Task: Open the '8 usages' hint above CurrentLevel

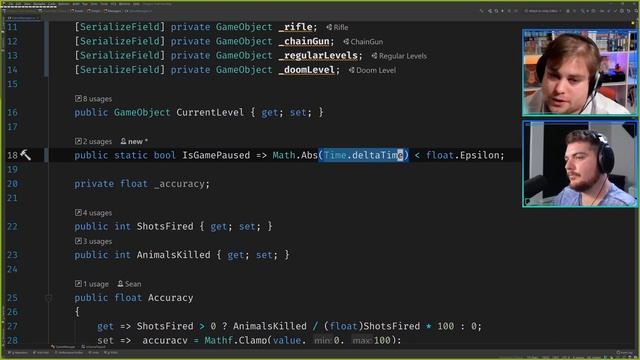Action: coord(93,99)
